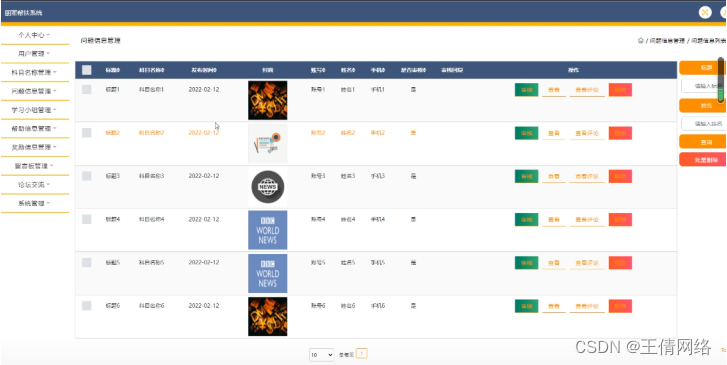The height and width of the screenshot is (365, 727).
Task: Open 查看评论 for the 标题1 row
Action: 587,90
